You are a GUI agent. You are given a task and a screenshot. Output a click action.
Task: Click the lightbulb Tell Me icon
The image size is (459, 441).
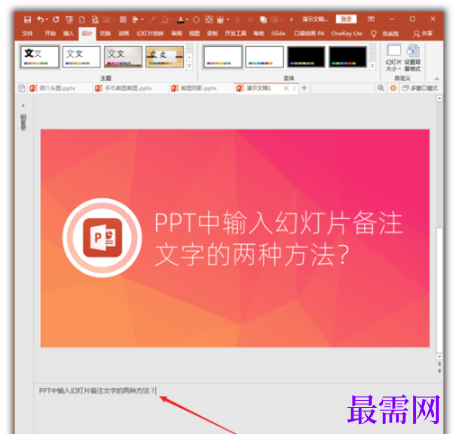(374, 34)
